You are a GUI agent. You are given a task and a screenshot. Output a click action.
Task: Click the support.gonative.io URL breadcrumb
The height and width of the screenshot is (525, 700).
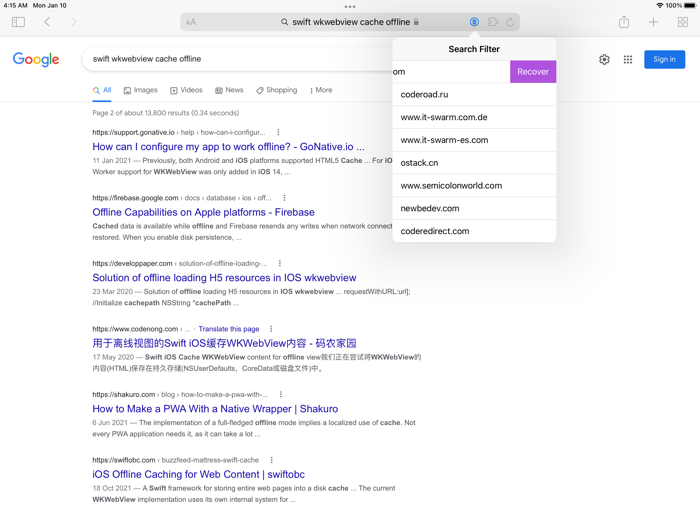pos(179,132)
